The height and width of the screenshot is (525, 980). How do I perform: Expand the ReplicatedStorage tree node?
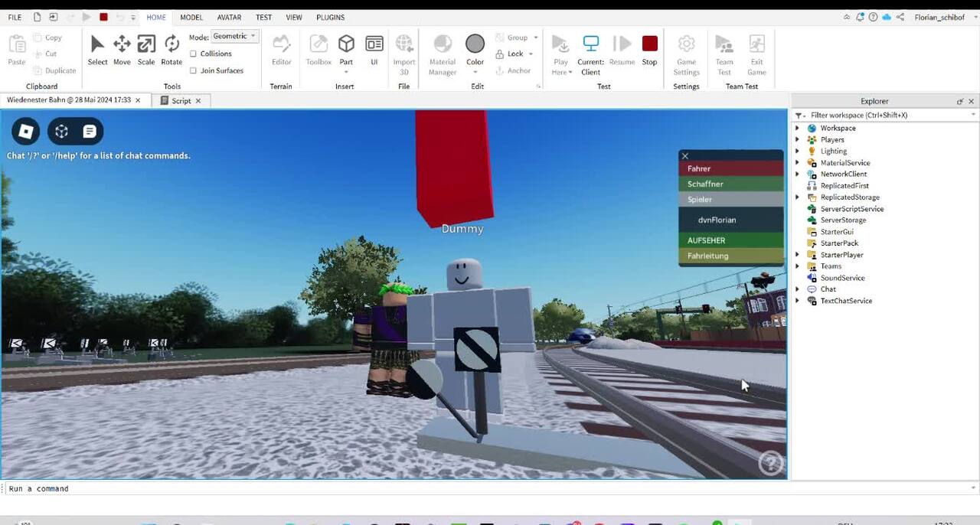[798, 197]
